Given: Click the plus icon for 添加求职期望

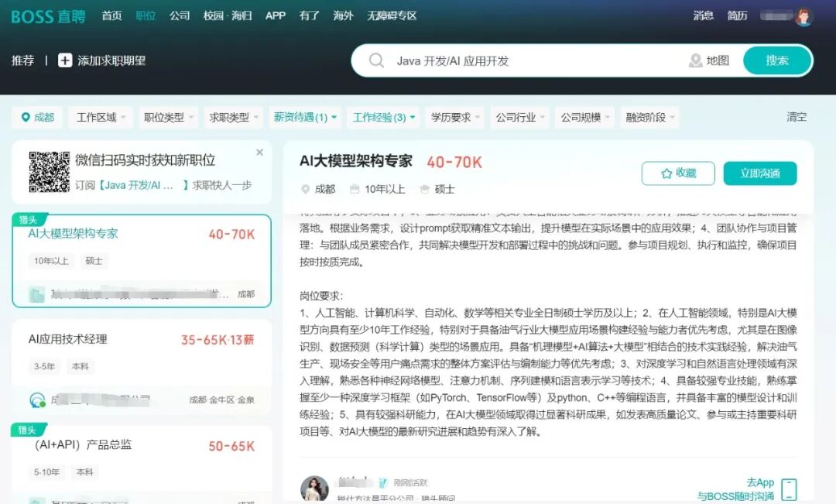Looking at the screenshot, I should (65, 60).
